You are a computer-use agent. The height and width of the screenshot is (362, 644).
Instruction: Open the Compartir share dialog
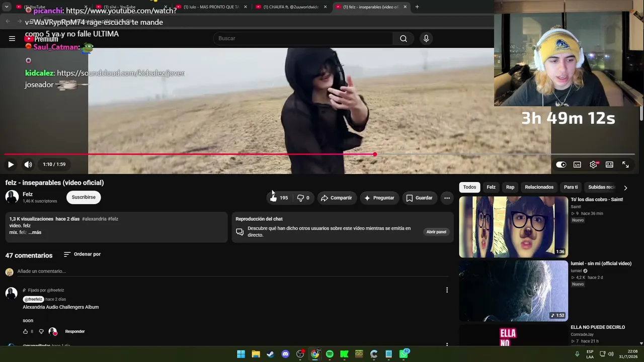(x=337, y=198)
